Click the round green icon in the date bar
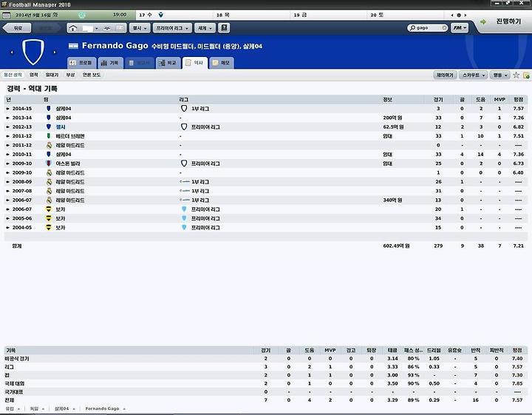The width and height of the screenshot is (532, 415). 82,15
